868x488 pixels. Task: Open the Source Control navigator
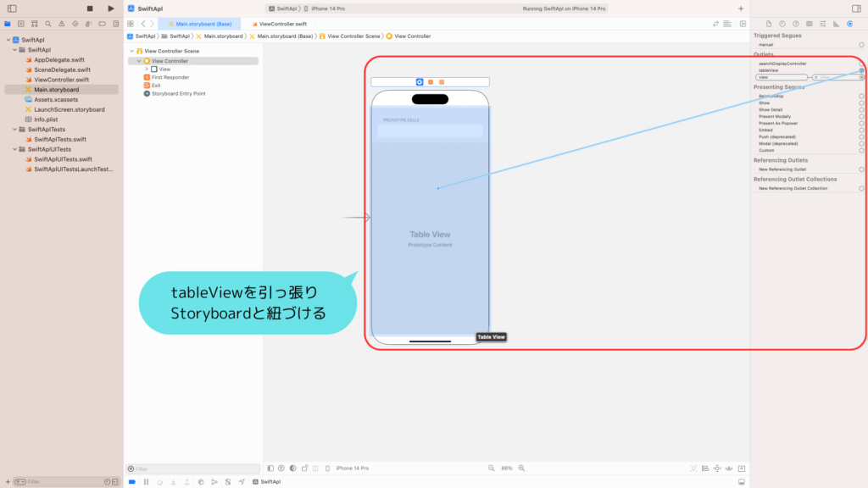[x=21, y=24]
